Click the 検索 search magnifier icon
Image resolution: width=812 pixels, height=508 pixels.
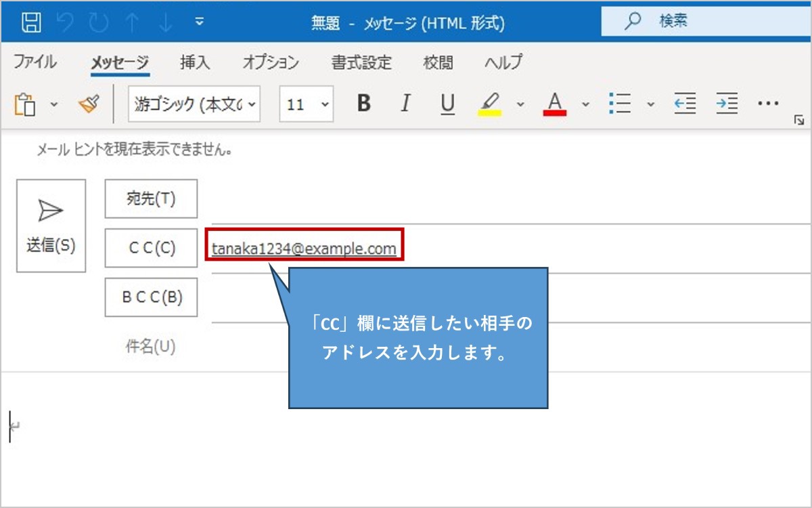pyautogui.click(x=631, y=20)
